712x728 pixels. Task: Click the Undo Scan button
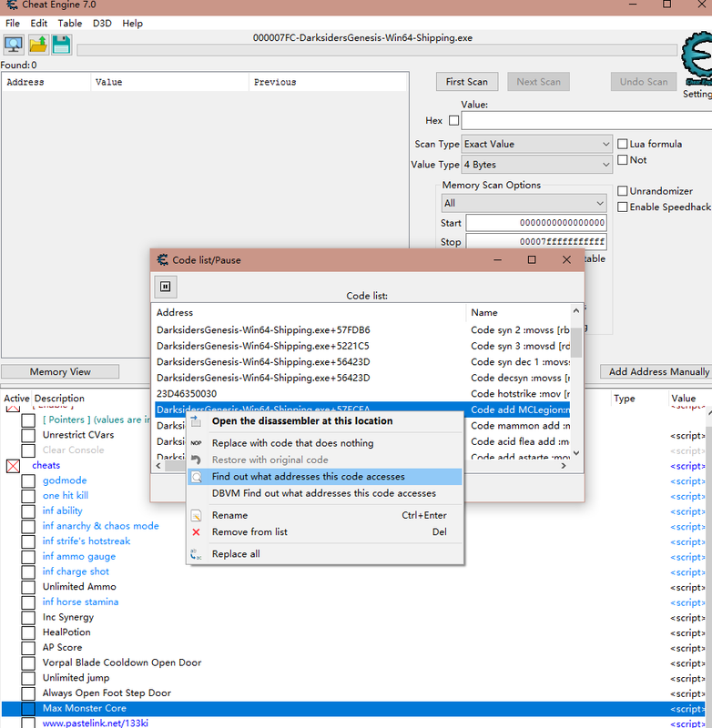point(644,82)
